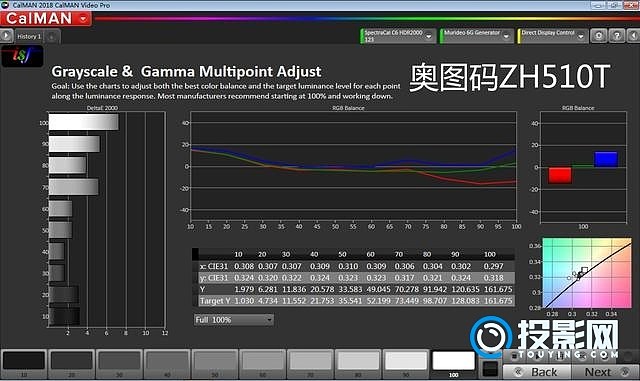
Task: Open the CalMAN main menu logo button
Action: (x=46, y=18)
